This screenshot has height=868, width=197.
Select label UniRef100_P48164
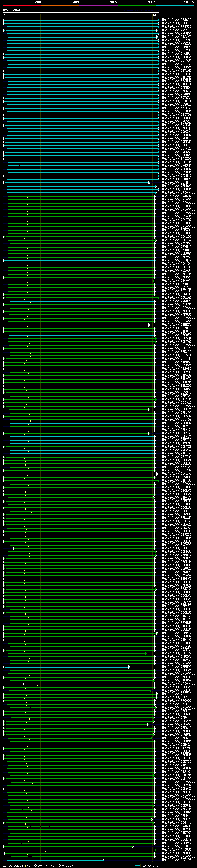click(177, 772)
